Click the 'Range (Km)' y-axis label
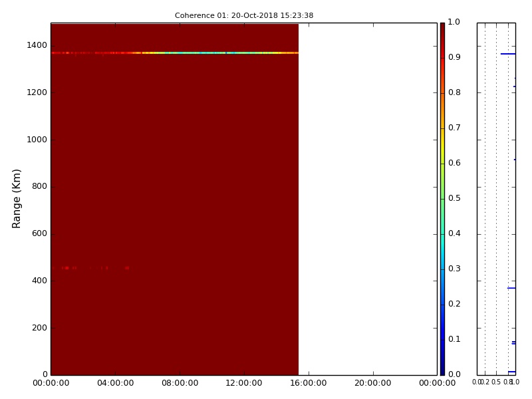Image resolution: width=532 pixels, height=399 pixels. tap(16, 198)
